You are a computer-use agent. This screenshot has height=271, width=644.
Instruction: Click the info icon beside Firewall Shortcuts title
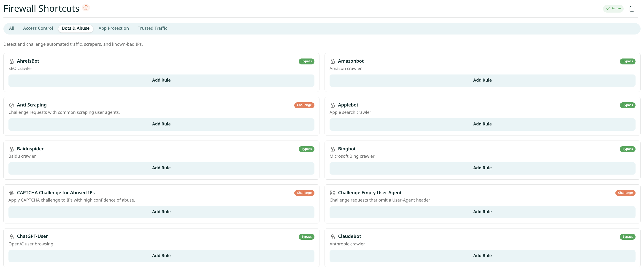point(86,8)
